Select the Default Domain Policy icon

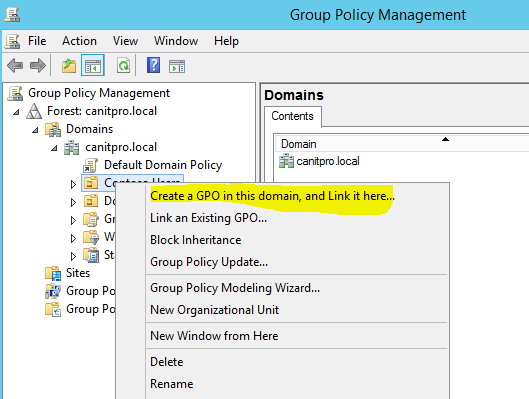coord(90,165)
